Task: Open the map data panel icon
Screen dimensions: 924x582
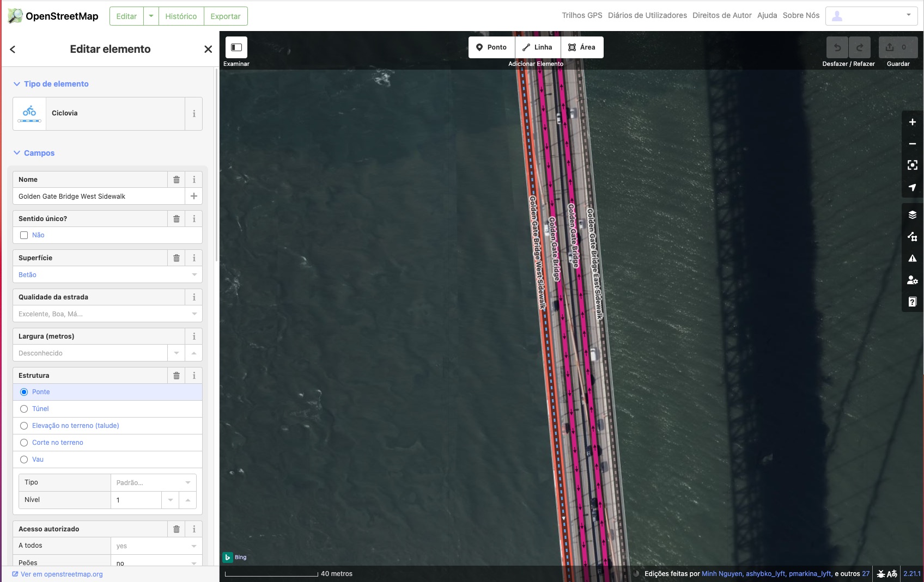Action: (913, 236)
